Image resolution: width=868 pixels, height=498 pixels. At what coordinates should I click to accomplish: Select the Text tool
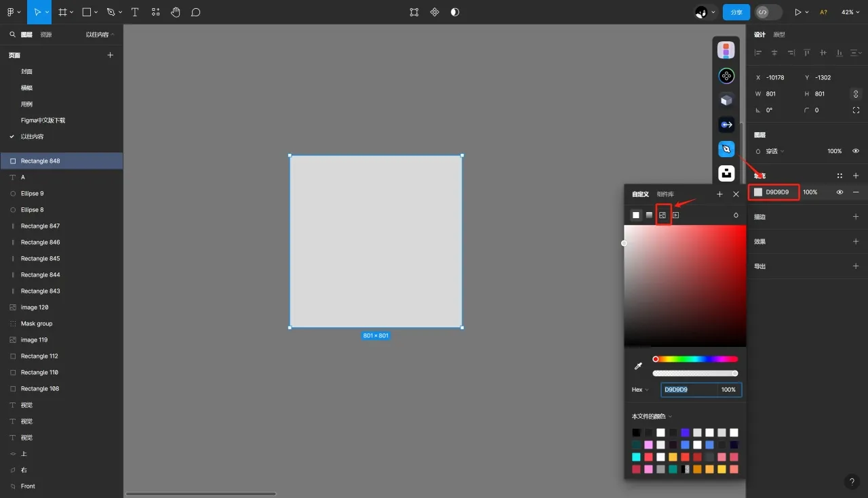[135, 12]
